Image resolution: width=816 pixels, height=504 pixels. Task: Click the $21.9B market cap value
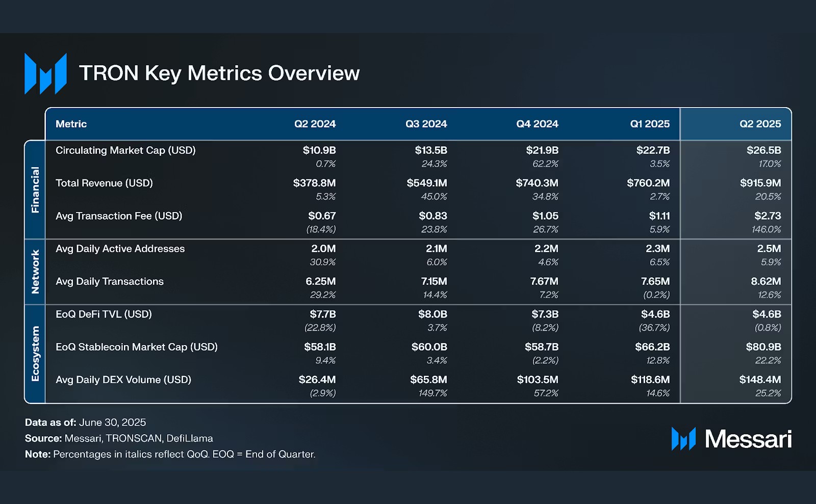pyautogui.click(x=542, y=150)
